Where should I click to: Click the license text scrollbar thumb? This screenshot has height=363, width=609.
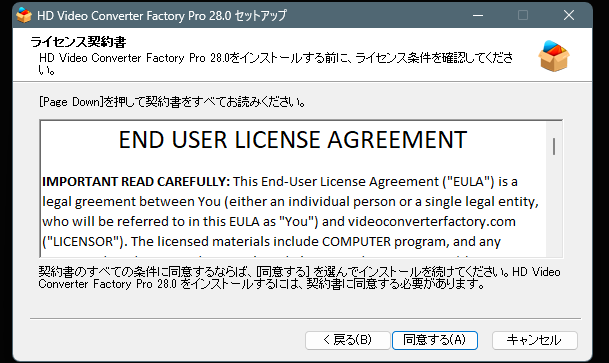(x=554, y=146)
